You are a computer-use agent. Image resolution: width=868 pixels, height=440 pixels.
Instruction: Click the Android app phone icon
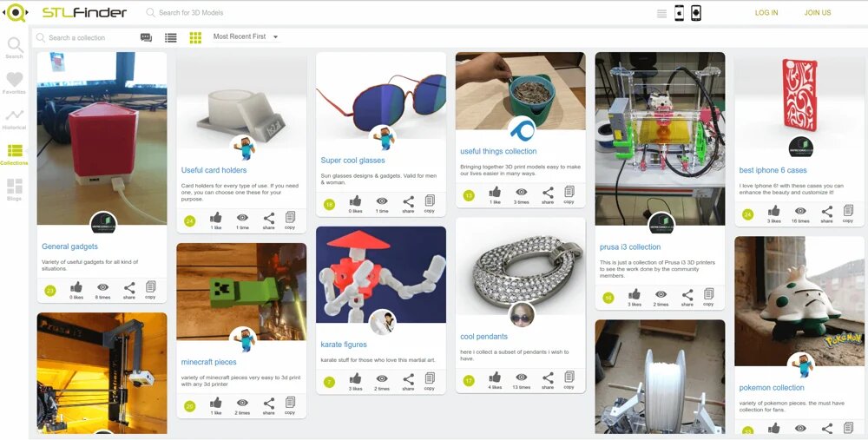pyautogui.click(x=695, y=13)
